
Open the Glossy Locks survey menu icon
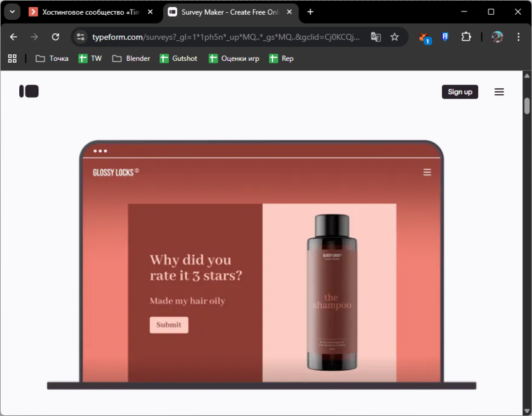pos(426,172)
